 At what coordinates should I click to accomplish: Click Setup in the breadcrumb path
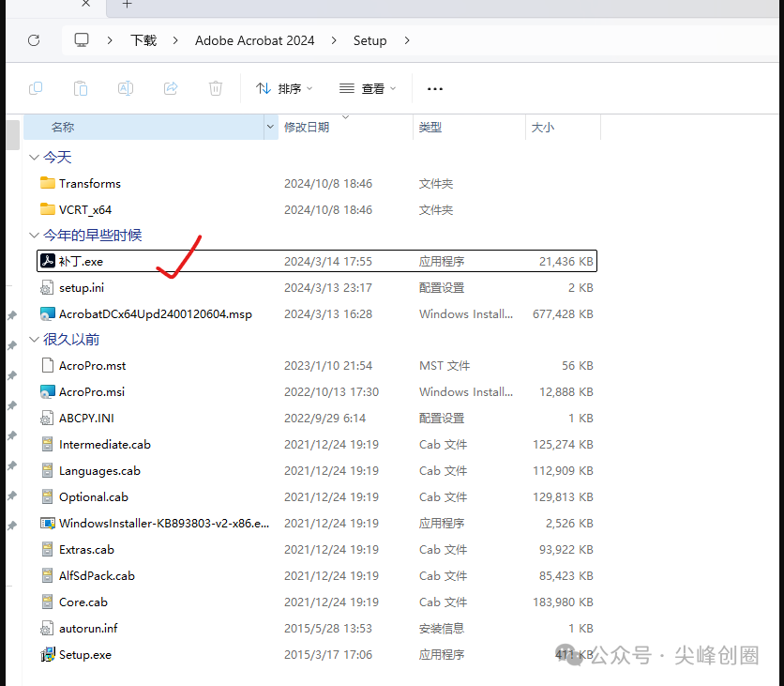pyautogui.click(x=370, y=40)
